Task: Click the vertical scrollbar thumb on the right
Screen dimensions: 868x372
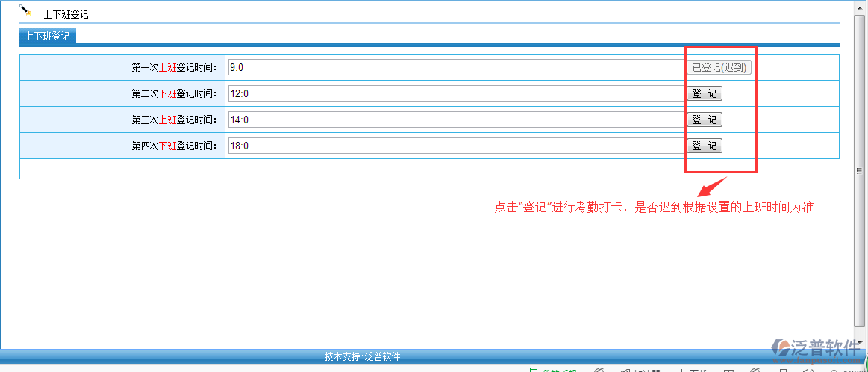Action: pyautogui.click(x=859, y=171)
